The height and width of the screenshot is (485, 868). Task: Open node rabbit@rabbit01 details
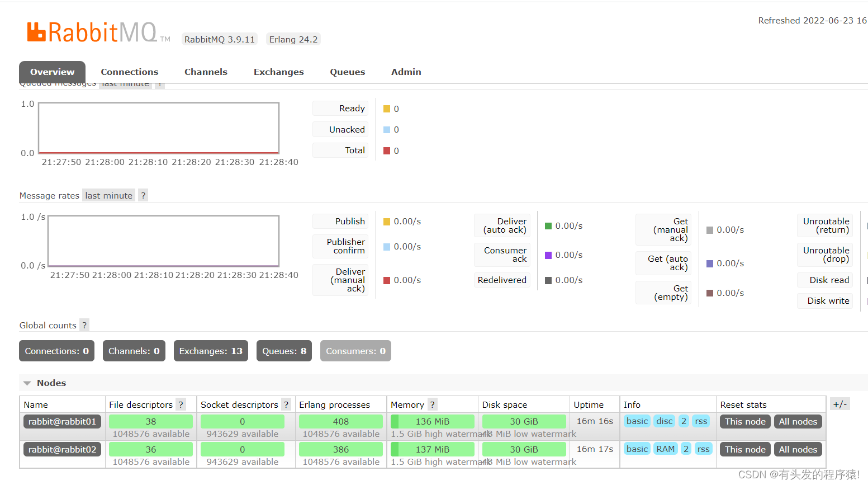[62, 421]
